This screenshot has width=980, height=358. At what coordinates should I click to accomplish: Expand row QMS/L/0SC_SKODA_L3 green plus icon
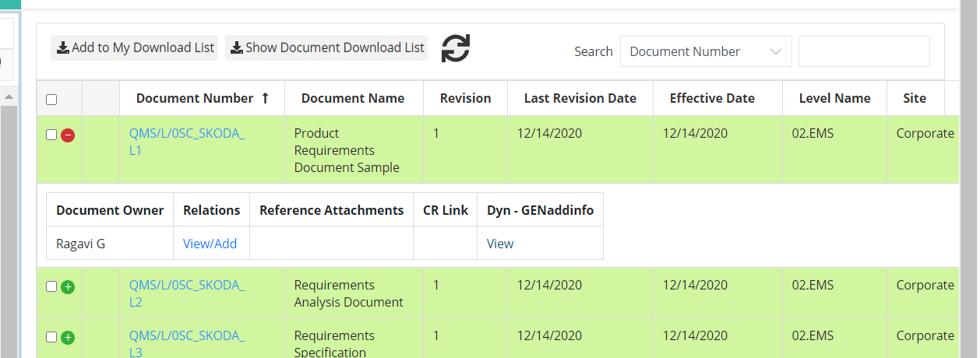point(68,338)
